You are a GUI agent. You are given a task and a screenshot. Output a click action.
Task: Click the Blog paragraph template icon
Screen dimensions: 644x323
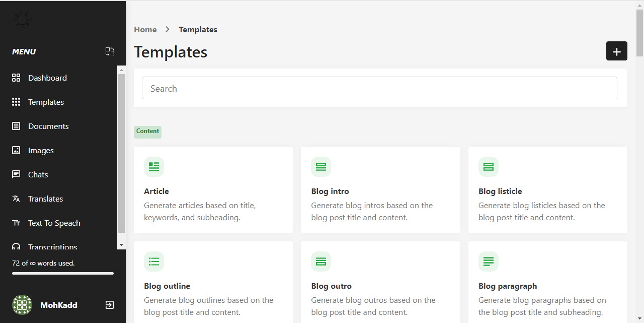pyautogui.click(x=488, y=262)
